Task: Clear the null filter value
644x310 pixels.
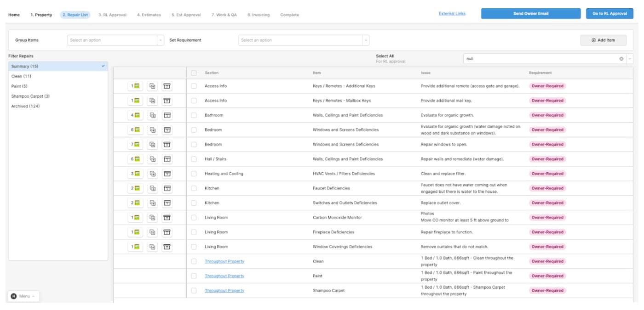Action: click(621, 59)
